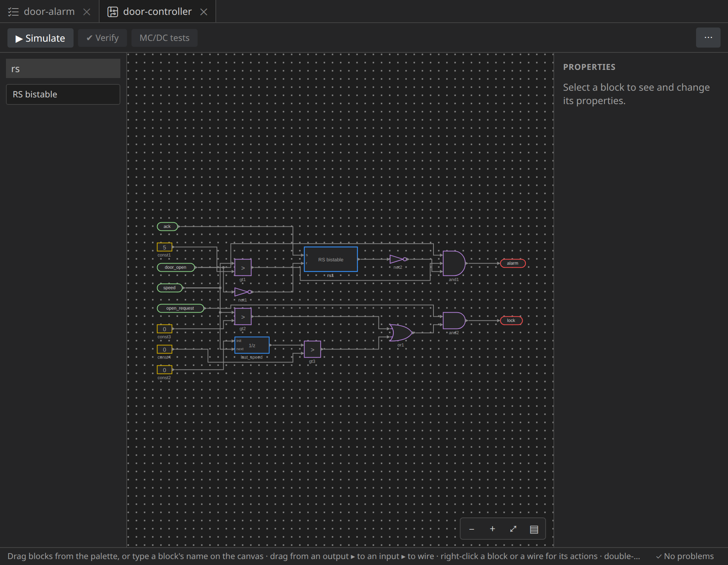The width and height of the screenshot is (728, 565).
Task: Zoom in the canvas with plus
Action: point(493,529)
